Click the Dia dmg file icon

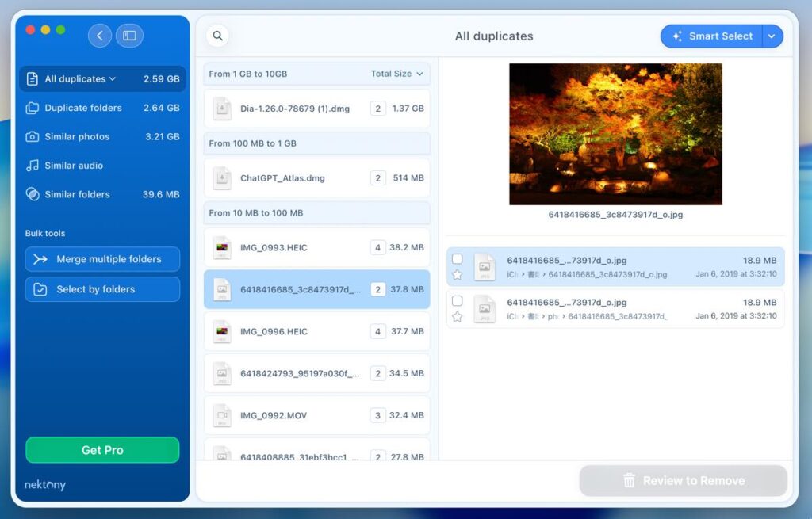222,109
